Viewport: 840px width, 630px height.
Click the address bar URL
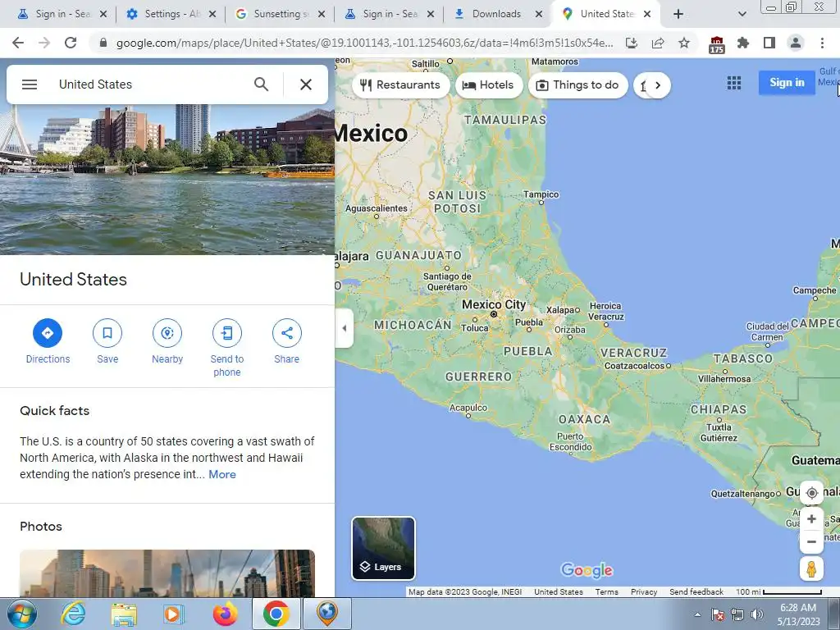[x=364, y=43]
